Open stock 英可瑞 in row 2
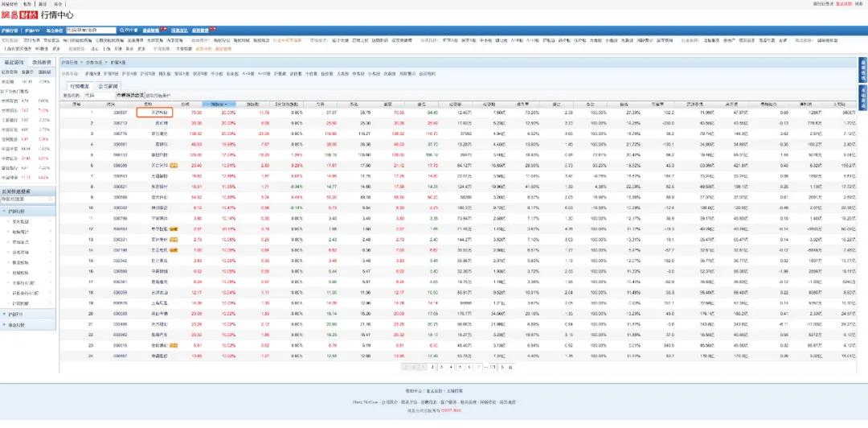Screen dimensions: 868x428 tap(161, 121)
